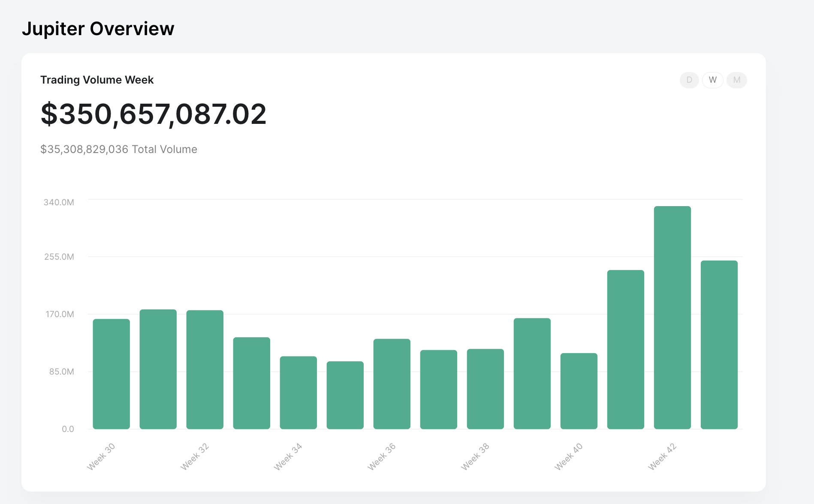Click the bar between Week 40 and 42
Viewport: 814px width, 504px height.
tap(625, 349)
